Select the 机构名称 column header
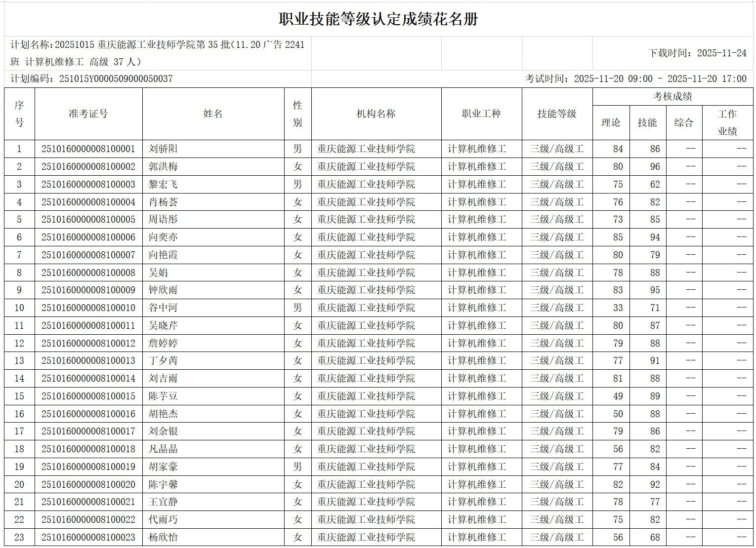This screenshot has height=548, width=756. pyautogui.click(x=376, y=114)
